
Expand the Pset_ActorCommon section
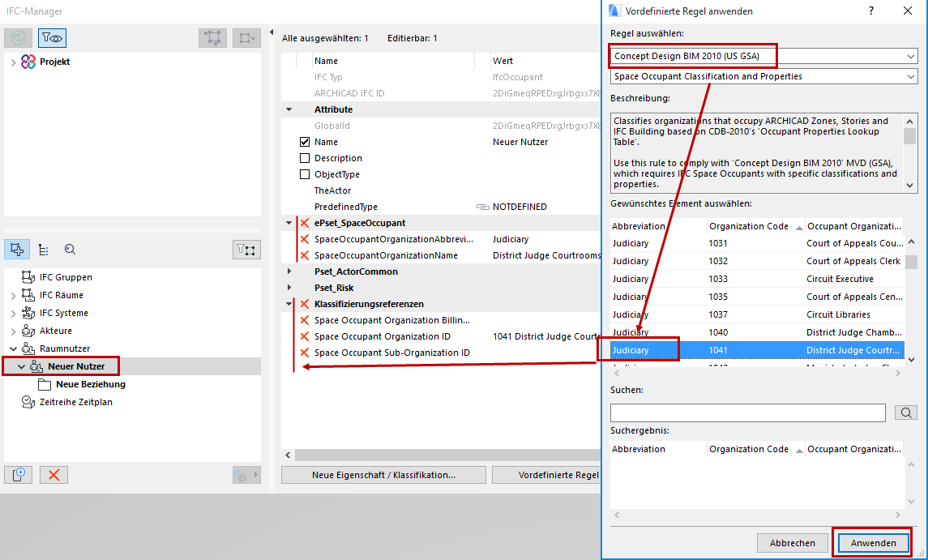[289, 271]
